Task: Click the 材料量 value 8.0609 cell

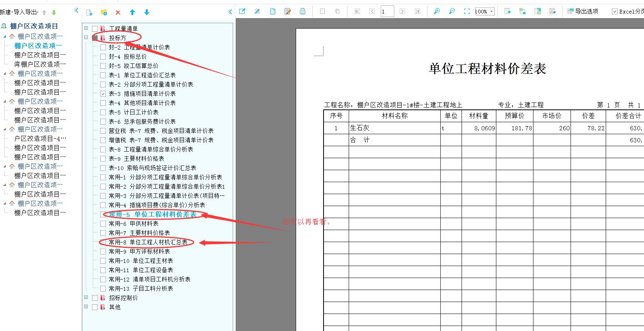Action: coord(479,128)
